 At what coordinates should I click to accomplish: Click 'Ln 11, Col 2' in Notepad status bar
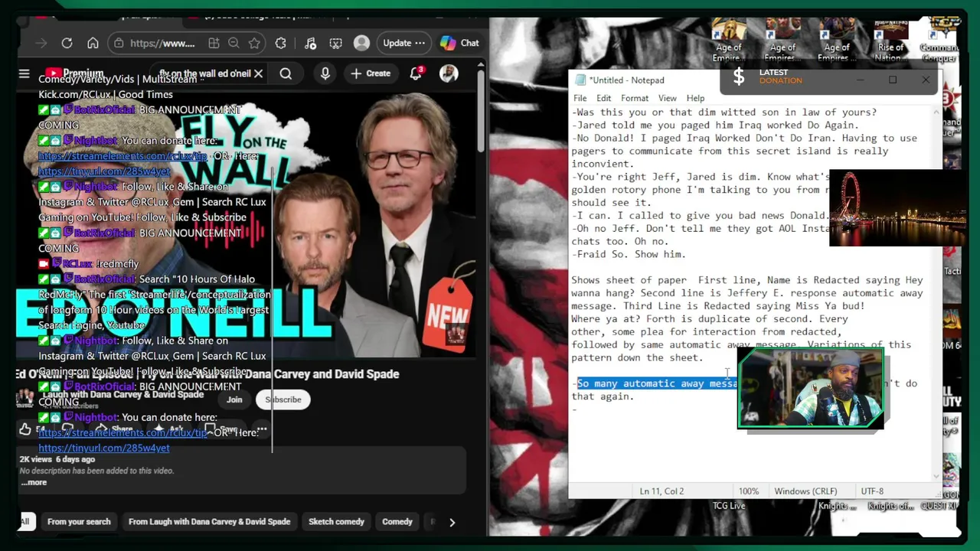(661, 491)
